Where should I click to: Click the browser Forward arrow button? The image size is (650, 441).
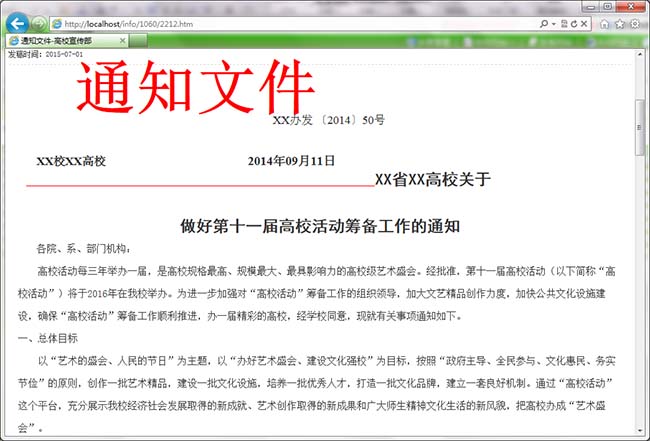[x=38, y=22]
